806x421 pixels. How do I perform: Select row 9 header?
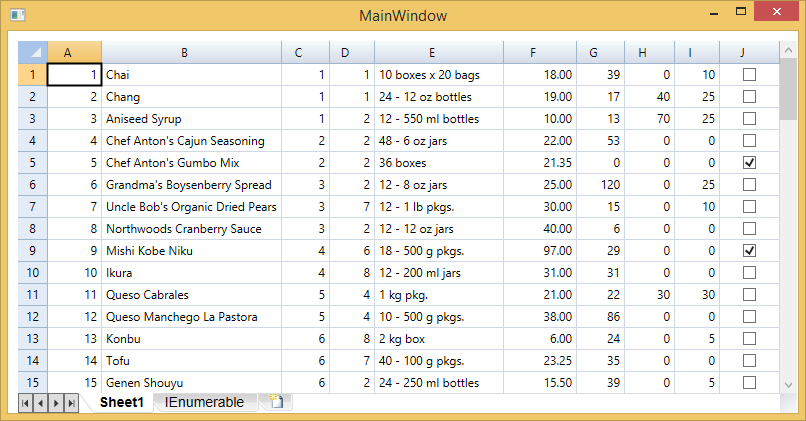[33, 251]
